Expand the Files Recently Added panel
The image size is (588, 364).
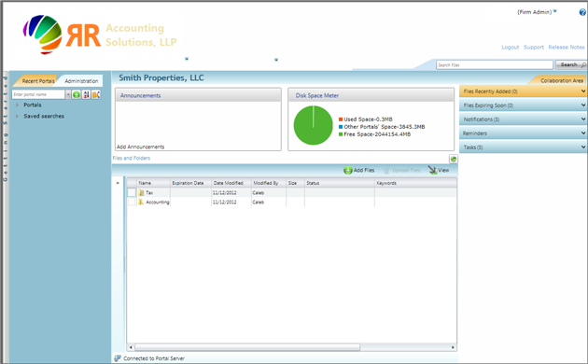(x=523, y=91)
